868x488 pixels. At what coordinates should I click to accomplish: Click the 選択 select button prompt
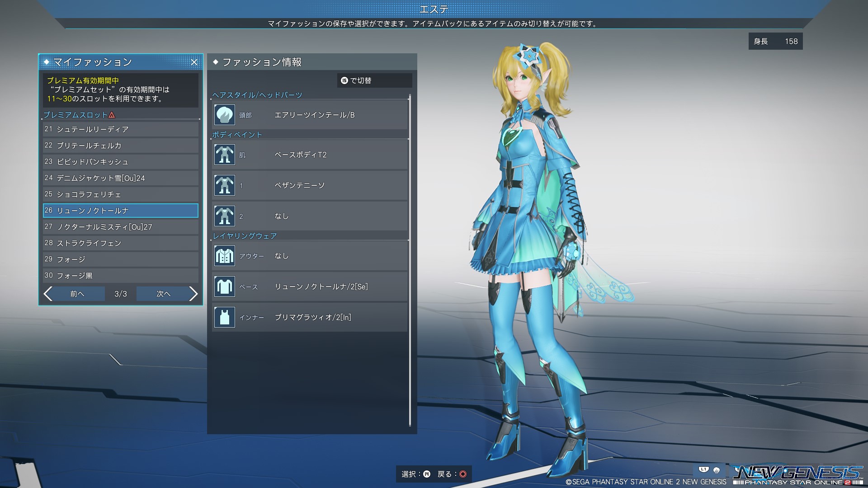click(x=416, y=474)
